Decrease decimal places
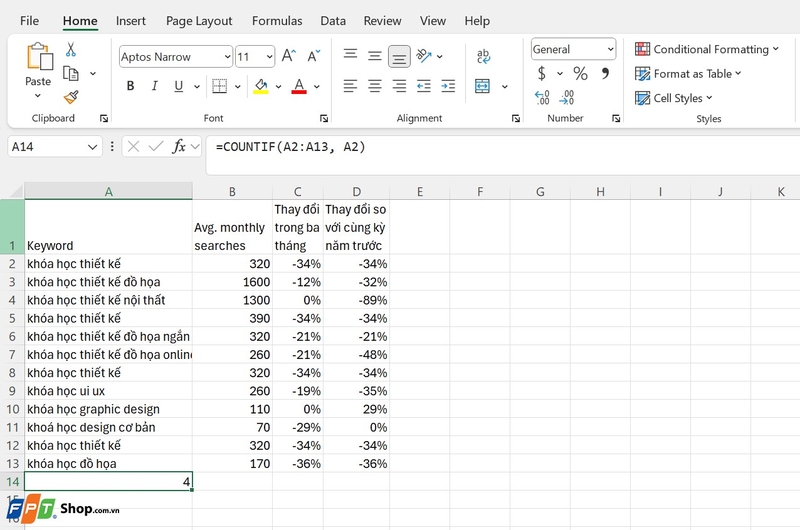800x530 pixels. click(x=567, y=97)
